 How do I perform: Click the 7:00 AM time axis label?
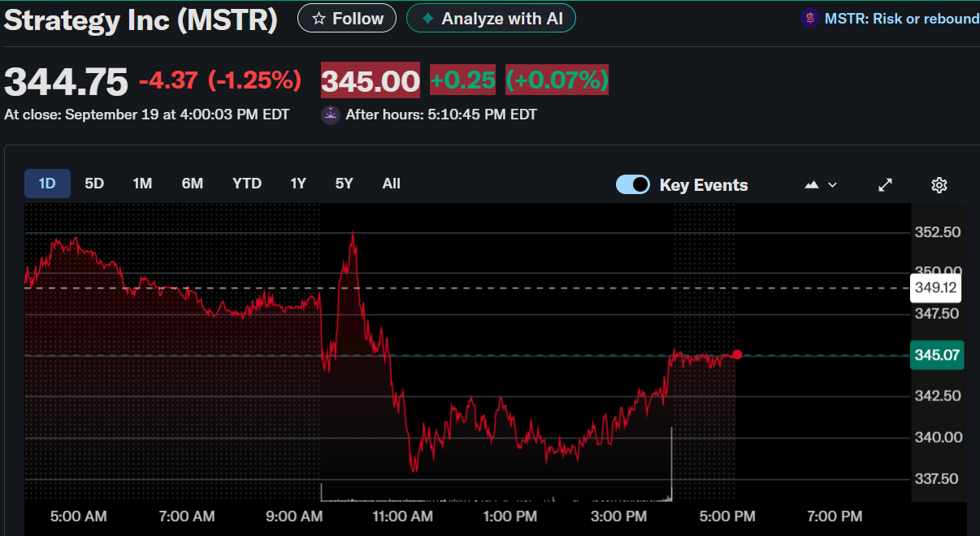[x=188, y=516]
